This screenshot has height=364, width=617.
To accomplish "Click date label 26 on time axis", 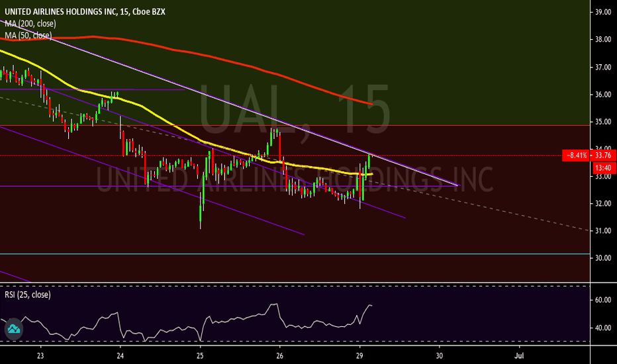I will [280, 356].
